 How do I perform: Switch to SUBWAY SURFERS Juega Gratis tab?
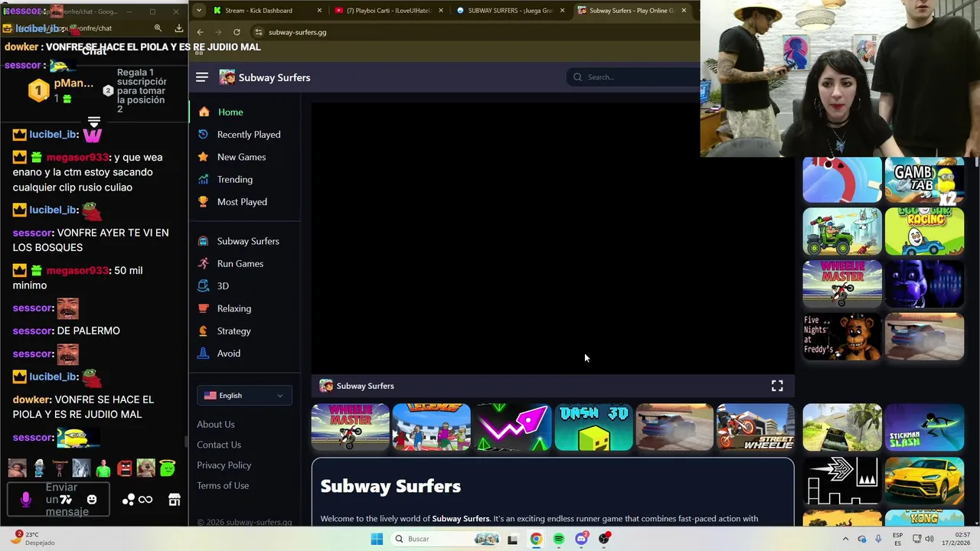click(510, 11)
